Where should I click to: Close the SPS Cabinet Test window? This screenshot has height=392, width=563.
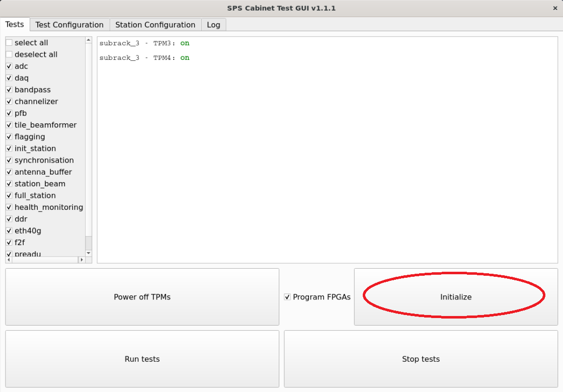click(555, 8)
